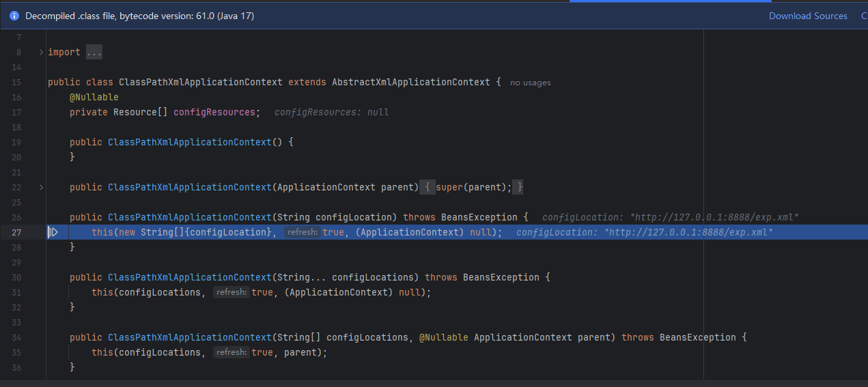Click 'String[] configLocations' parameter on line 34

[x=343, y=337]
